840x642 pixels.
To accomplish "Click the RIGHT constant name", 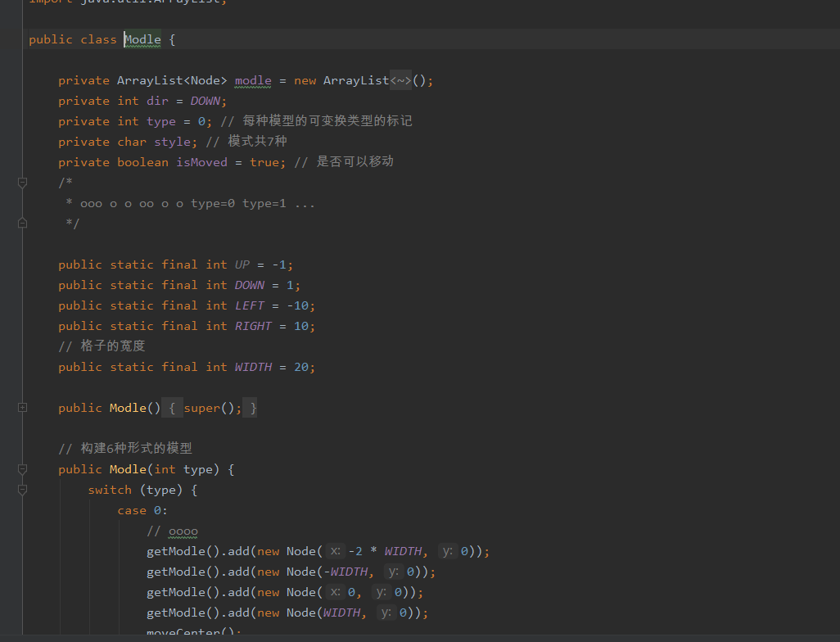I will point(254,326).
